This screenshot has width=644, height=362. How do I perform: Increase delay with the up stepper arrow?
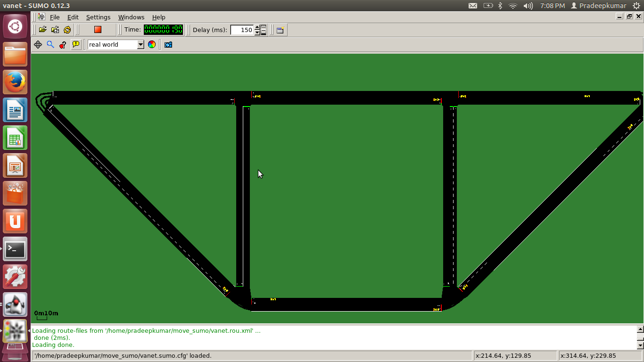[x=257, y=27]
